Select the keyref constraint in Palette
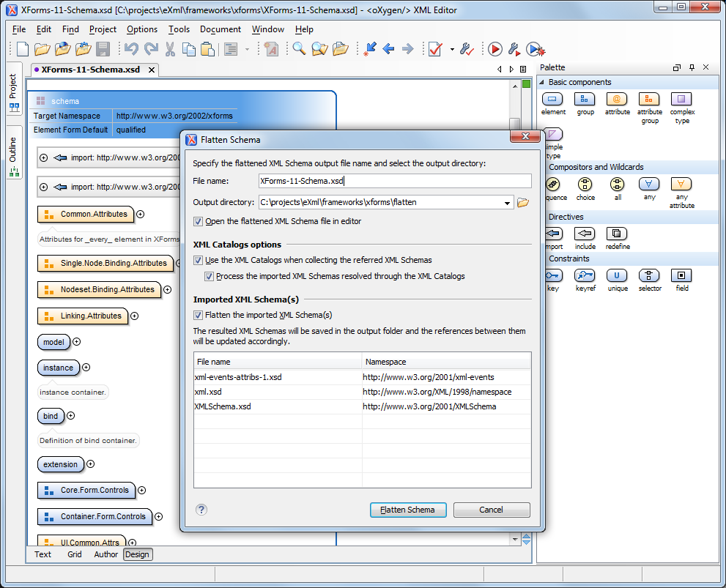This screenshot has height=588, width=726. click(x=585, y=280)
